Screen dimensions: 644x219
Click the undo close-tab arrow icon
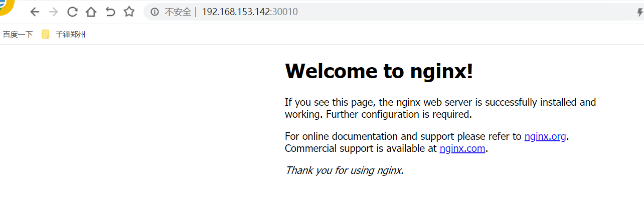(x=110, y=12)
